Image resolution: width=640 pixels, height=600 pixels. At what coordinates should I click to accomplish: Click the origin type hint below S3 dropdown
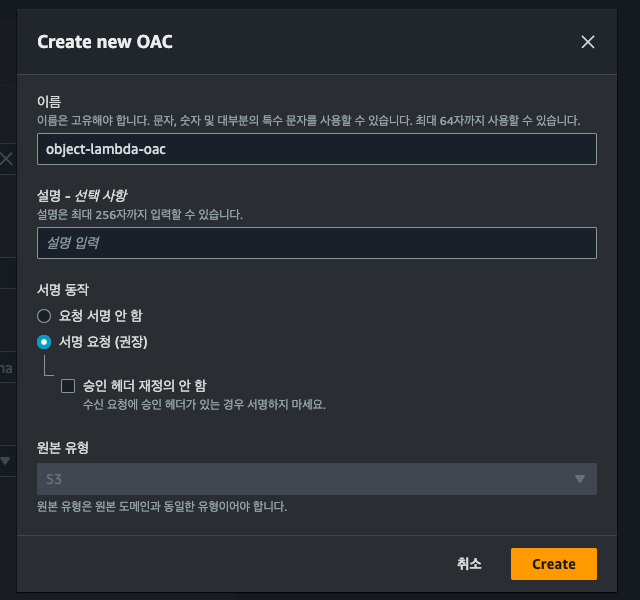click(162, 506)
